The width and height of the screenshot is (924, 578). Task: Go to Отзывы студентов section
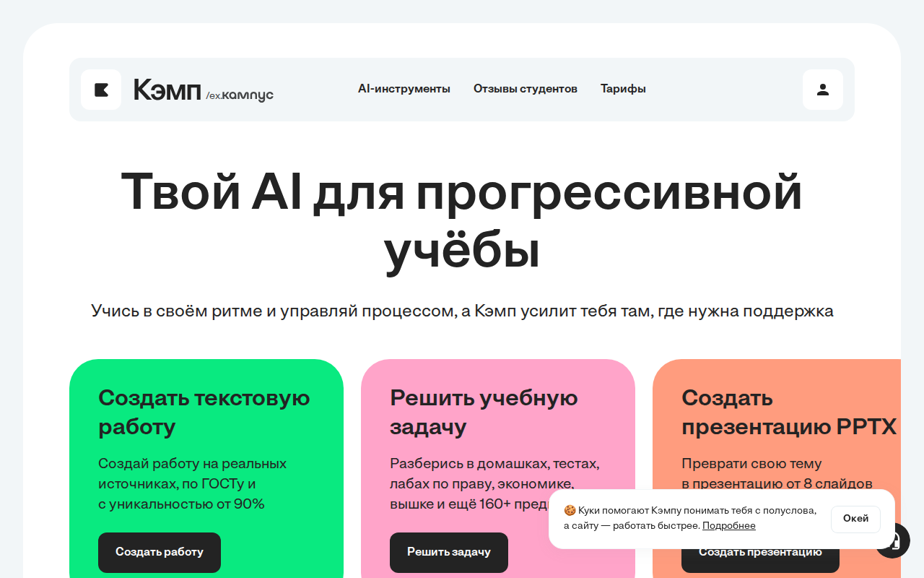click(x=526, y=89)
